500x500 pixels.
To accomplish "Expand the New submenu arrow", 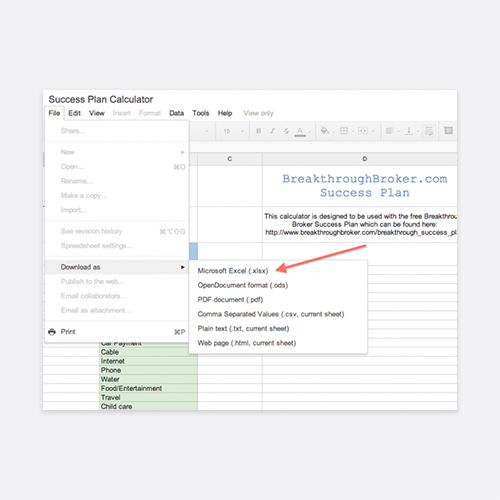I will [183, 152].
